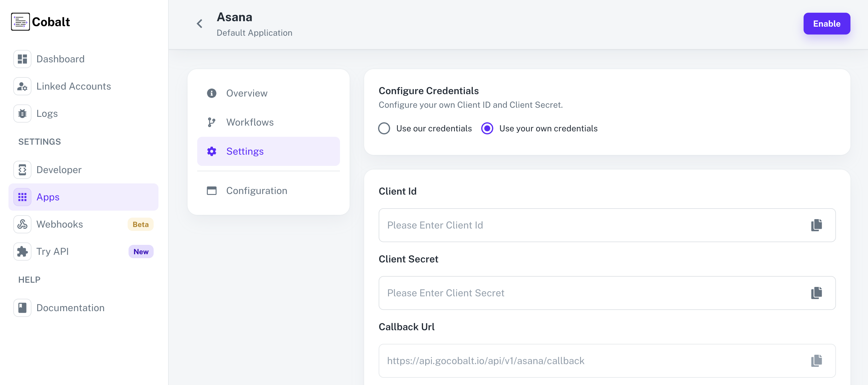Screen dimensions: 868x385
Task: Copy the Client Secret value
Action: [817, 293]
